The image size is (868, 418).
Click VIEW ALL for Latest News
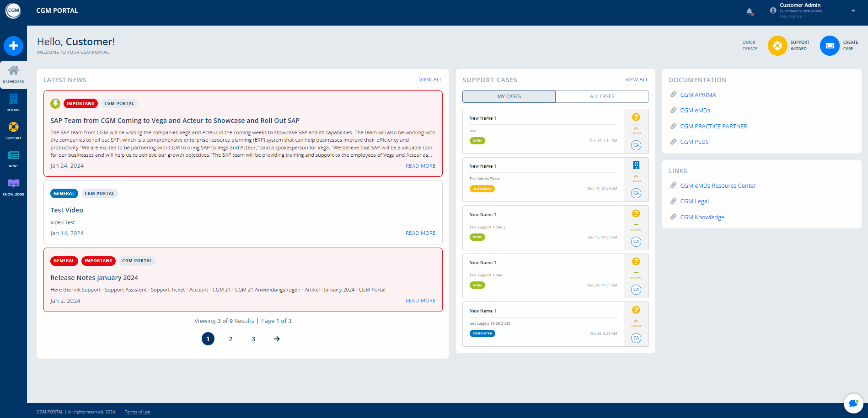430,79
